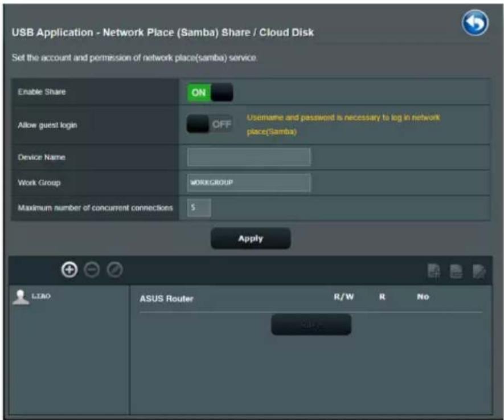Select the LIAO account entry
Viewport: 504px width, 420px height.
click(x=41, y=296)
